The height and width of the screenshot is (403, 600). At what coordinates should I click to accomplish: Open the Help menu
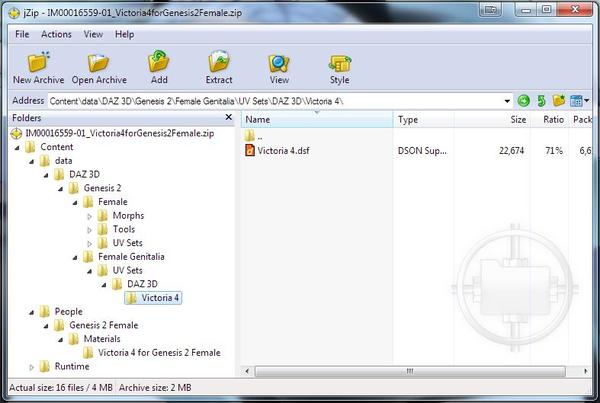coord(124,34)
